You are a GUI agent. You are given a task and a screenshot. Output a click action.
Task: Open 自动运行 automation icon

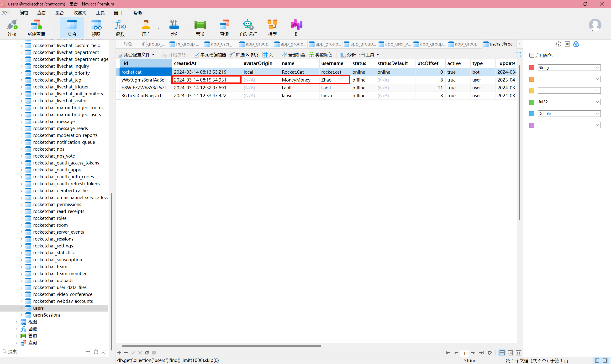click(x=248, y=27)
